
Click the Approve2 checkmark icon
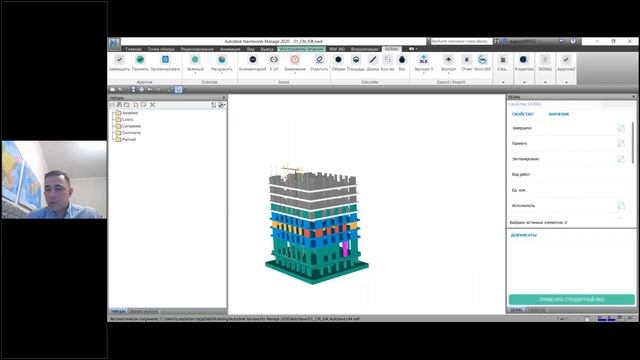[566, 60]
